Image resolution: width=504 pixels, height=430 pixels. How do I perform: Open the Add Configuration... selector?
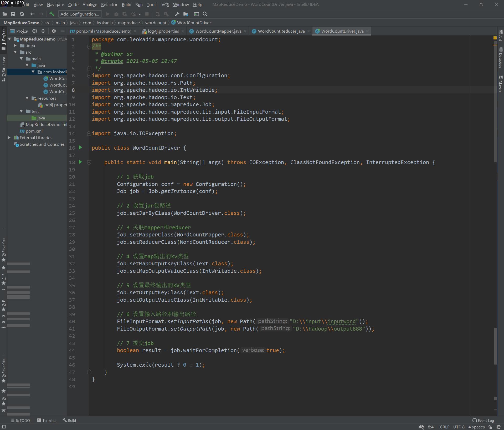tap(80, 14)
